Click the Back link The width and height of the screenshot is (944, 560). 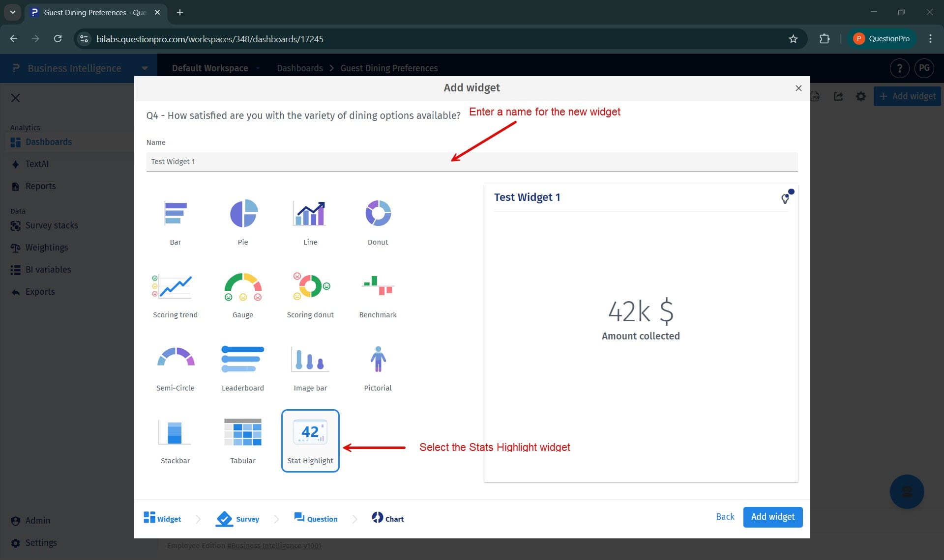click(724, 516)
